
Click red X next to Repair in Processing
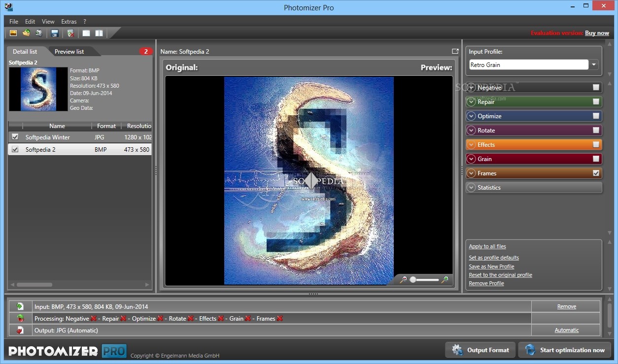tap(123, 319)
